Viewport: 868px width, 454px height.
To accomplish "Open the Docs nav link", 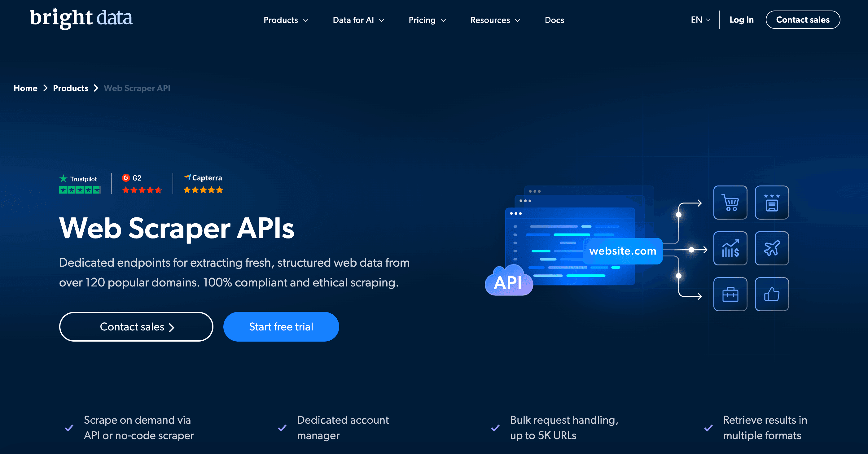I will 554,20.
